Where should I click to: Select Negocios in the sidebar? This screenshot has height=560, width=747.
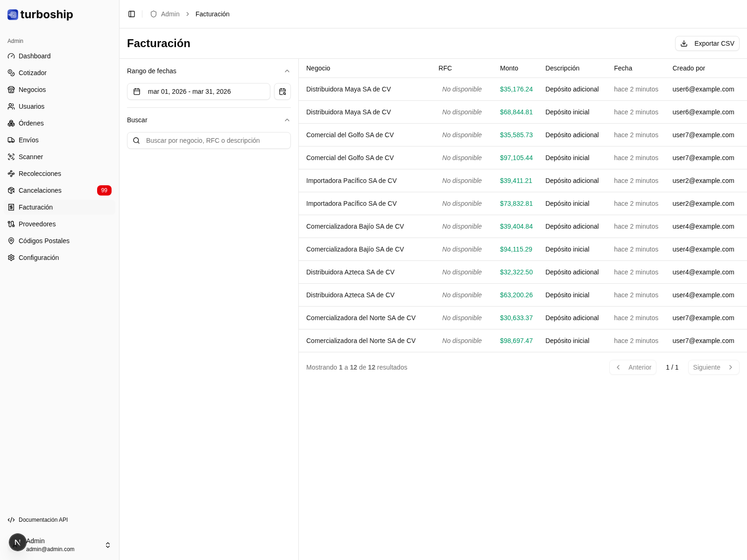(32, 90)
